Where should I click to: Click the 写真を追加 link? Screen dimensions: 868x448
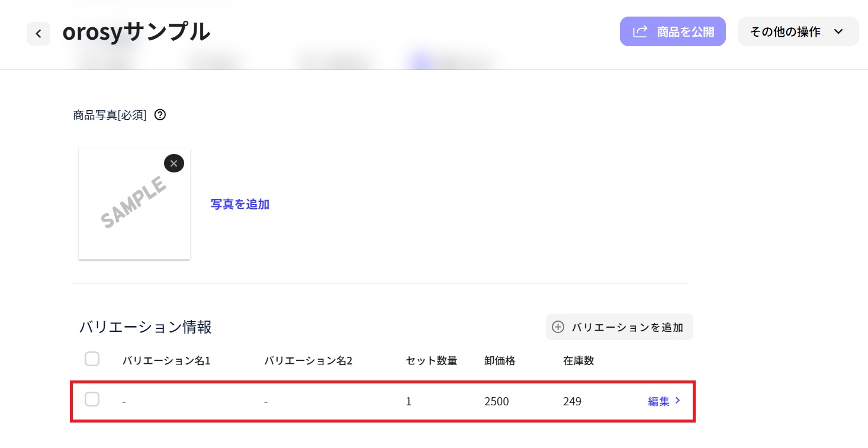240,204
